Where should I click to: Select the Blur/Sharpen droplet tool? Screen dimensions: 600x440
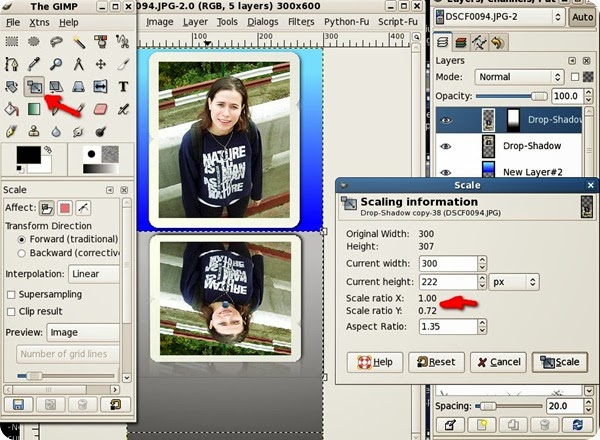click(56, 132)
